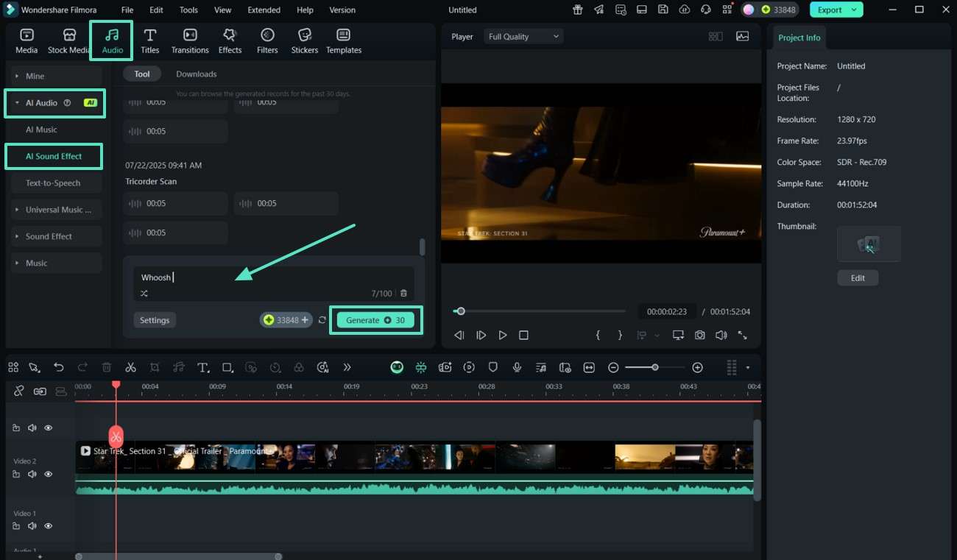Open the Transitions panel
The width and height of the screenshot is (957, 560).
point(190,41)
